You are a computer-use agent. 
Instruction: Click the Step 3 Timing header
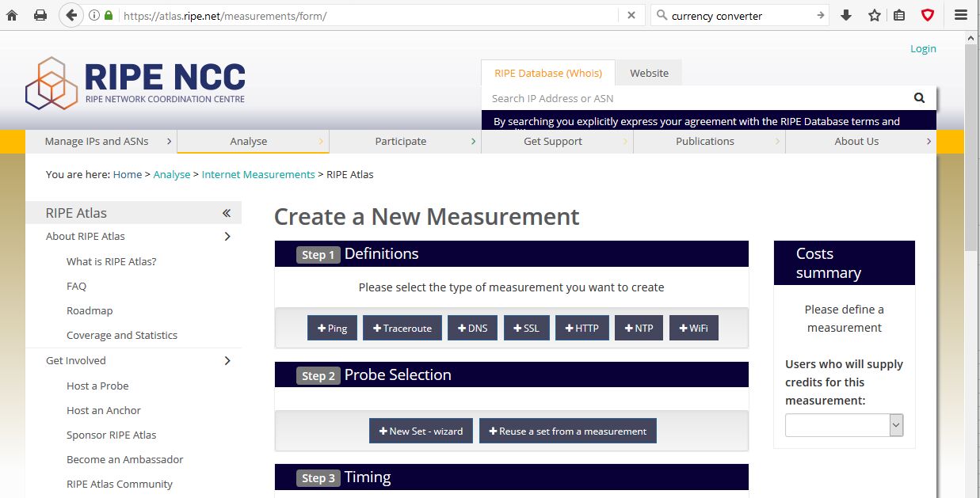coord(512,477)
